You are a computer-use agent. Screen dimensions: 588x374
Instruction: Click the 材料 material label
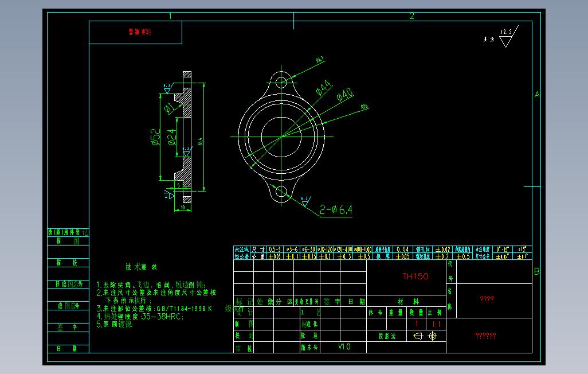409,301
